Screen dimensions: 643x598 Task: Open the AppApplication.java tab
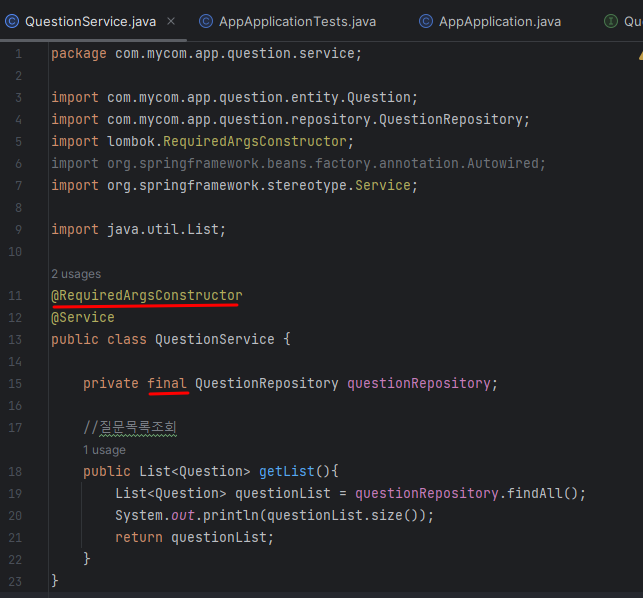(500, 21)
